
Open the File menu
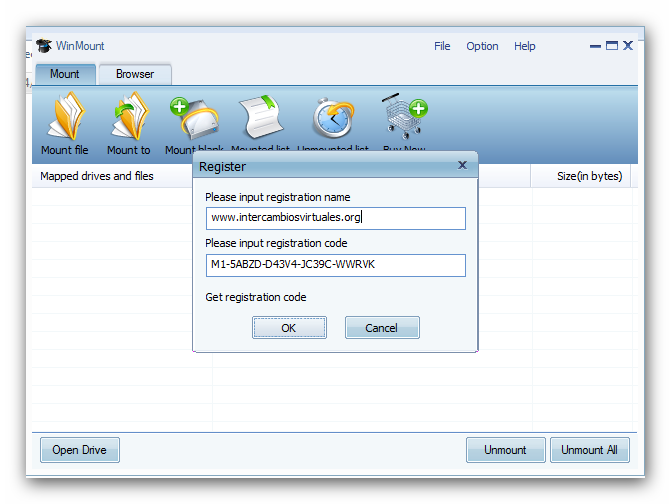tap(442, 46)
